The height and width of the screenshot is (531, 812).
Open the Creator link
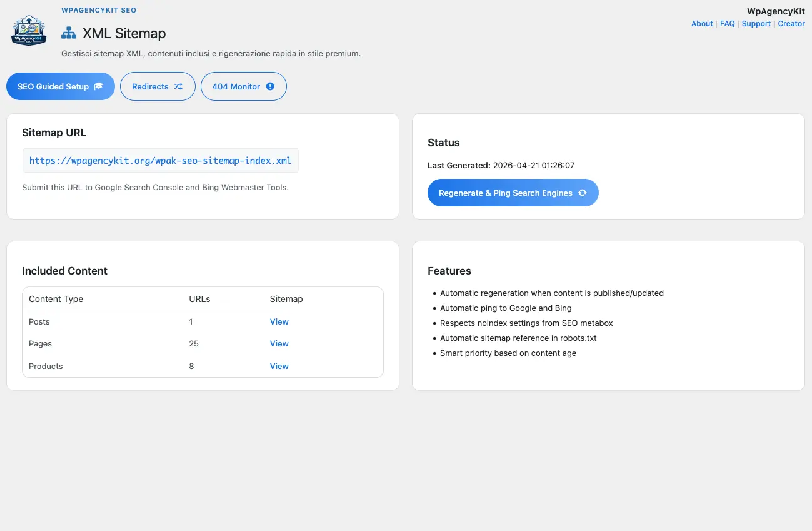pyautogui.click(x=791, y=24)
